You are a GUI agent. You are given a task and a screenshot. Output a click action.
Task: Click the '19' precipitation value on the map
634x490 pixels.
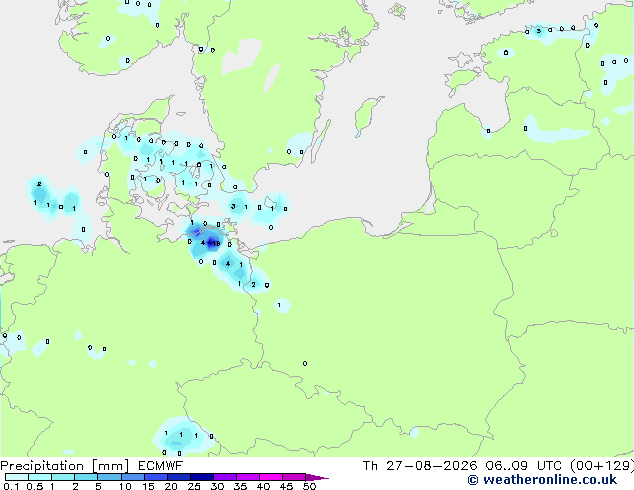tap(216, 243)
